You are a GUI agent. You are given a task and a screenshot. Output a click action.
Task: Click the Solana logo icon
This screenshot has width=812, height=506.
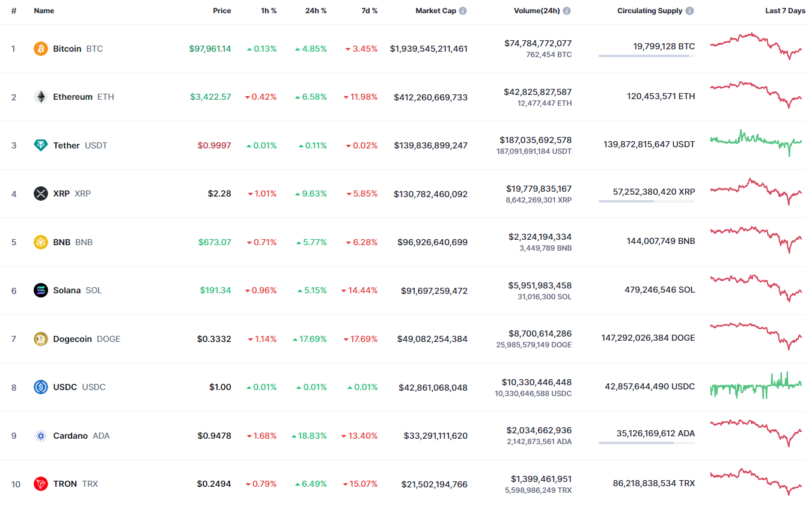(41, 290)
